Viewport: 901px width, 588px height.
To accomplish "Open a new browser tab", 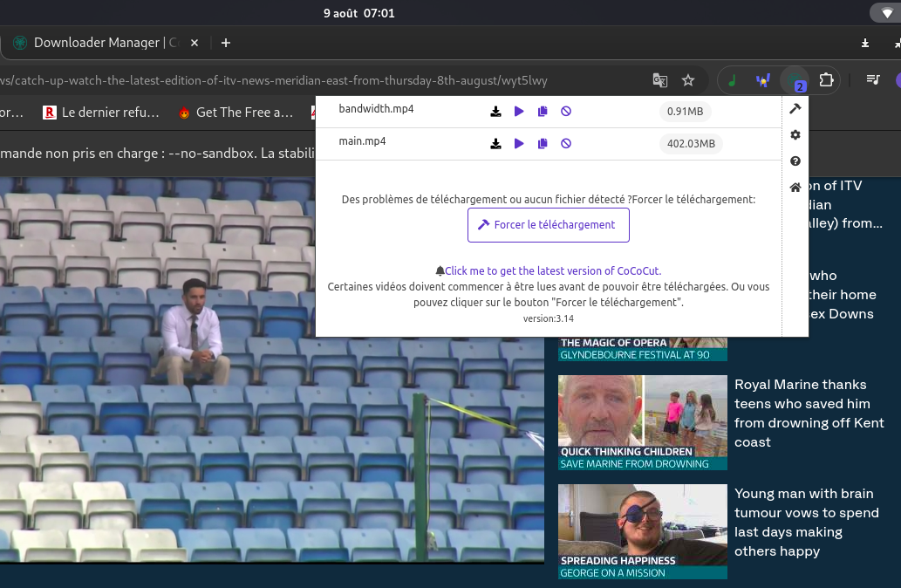I will [226, 43].
